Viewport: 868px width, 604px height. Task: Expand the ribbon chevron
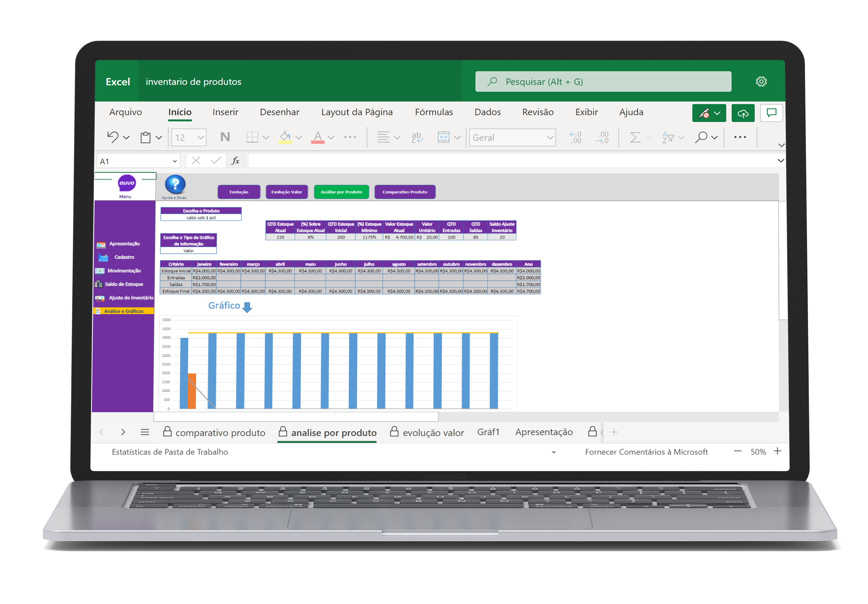(x=782, y=145)
